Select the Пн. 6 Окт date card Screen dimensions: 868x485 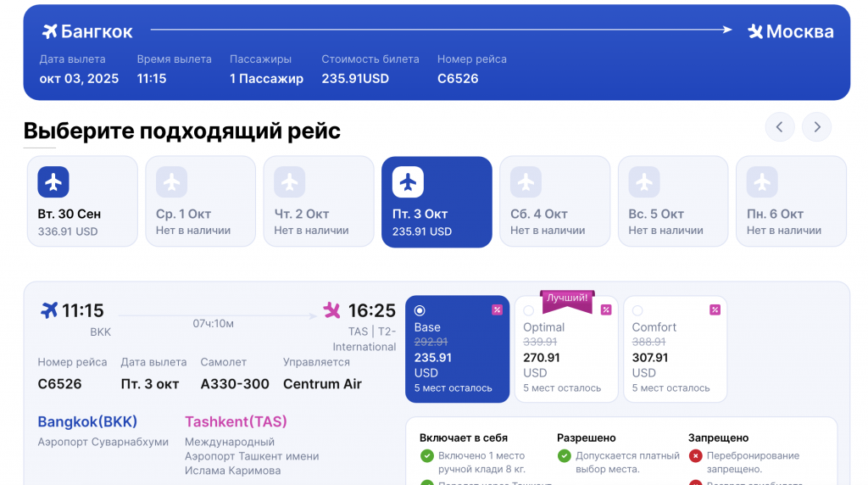pos(791,202)
